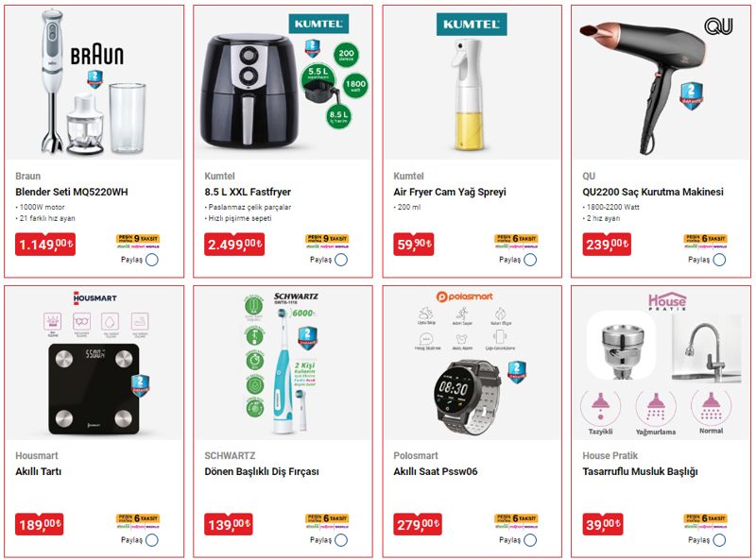Click the Housmart logo above scale
The height and width of the screenshot is (560, 756).
coord(95,297)
